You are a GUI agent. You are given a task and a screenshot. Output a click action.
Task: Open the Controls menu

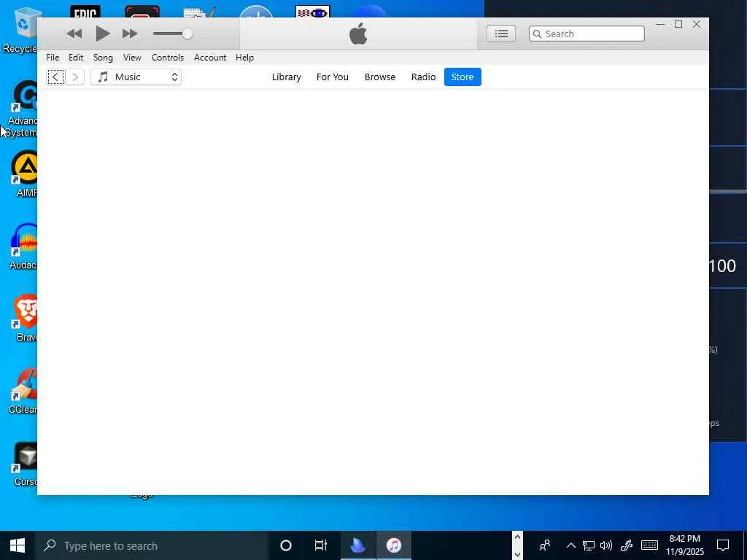[168, 58]
